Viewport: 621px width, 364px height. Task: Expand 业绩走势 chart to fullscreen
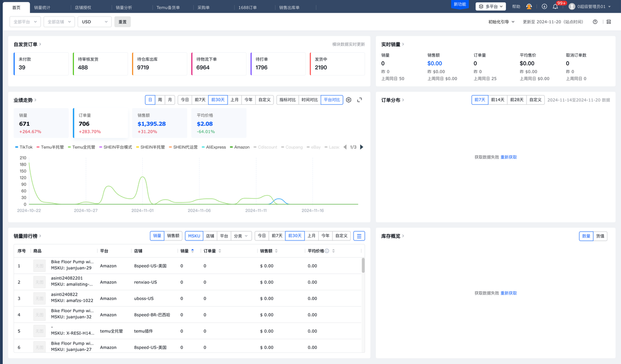[x=360, y=100]
